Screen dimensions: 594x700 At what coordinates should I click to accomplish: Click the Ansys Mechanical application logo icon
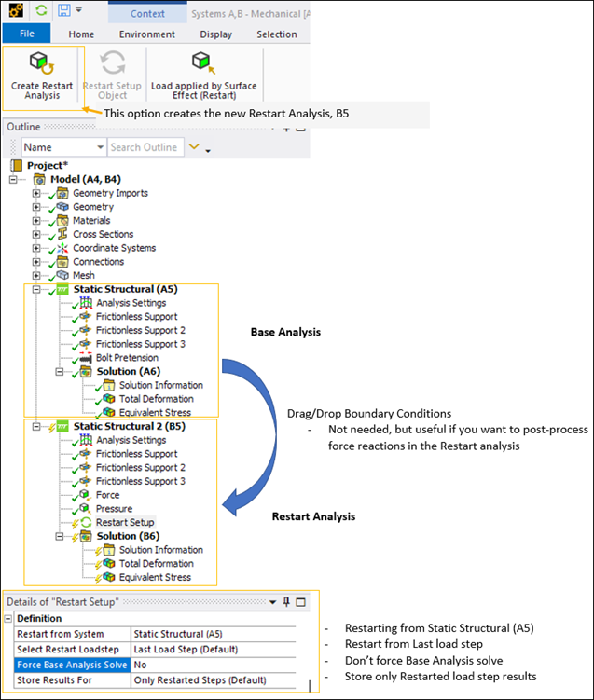click(17, 10)
